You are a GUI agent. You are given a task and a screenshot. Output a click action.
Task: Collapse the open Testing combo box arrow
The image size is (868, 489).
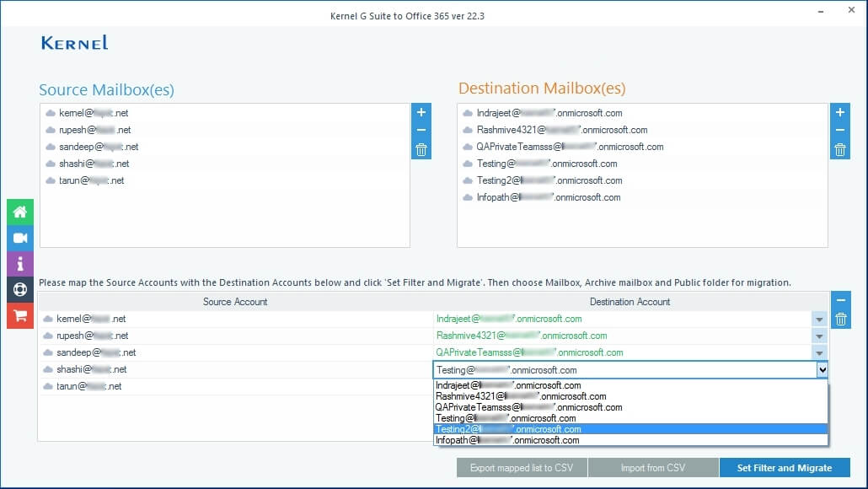[822, 370]
